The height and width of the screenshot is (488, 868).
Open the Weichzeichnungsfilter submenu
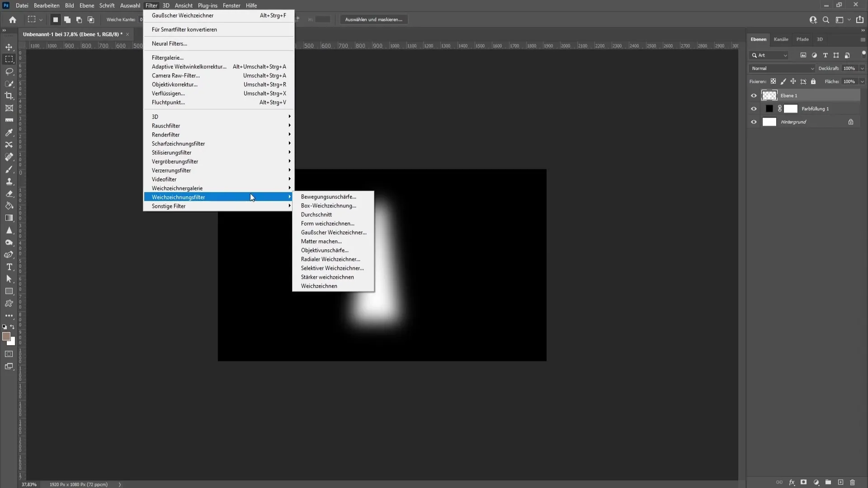[x=178, y=197]
